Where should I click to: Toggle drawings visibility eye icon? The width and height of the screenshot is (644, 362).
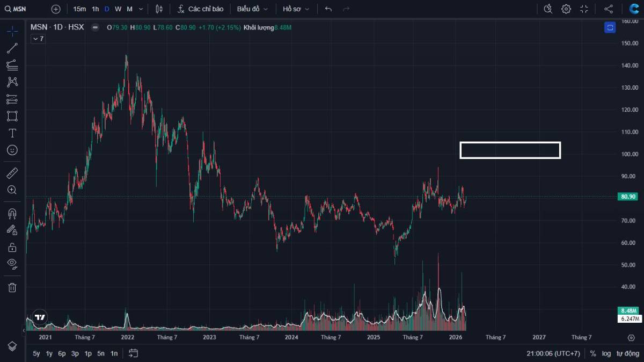click(12, 263)
